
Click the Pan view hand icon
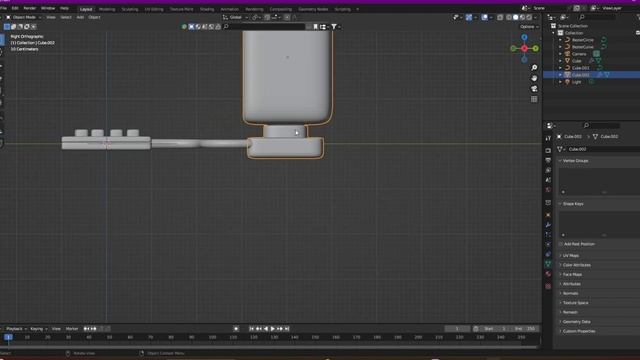point(534,78)
